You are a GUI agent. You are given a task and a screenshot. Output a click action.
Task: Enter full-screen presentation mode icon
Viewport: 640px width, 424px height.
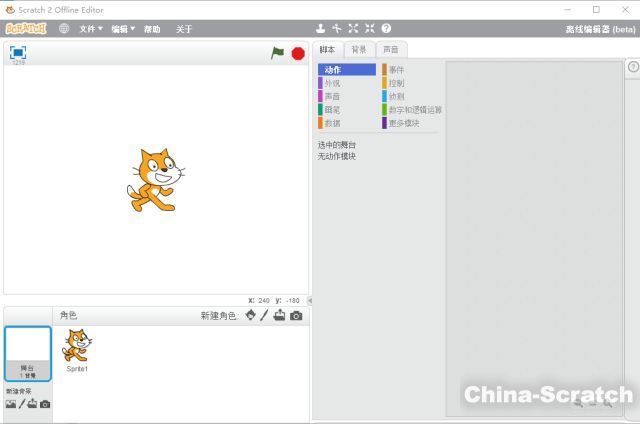click(18, 52)
